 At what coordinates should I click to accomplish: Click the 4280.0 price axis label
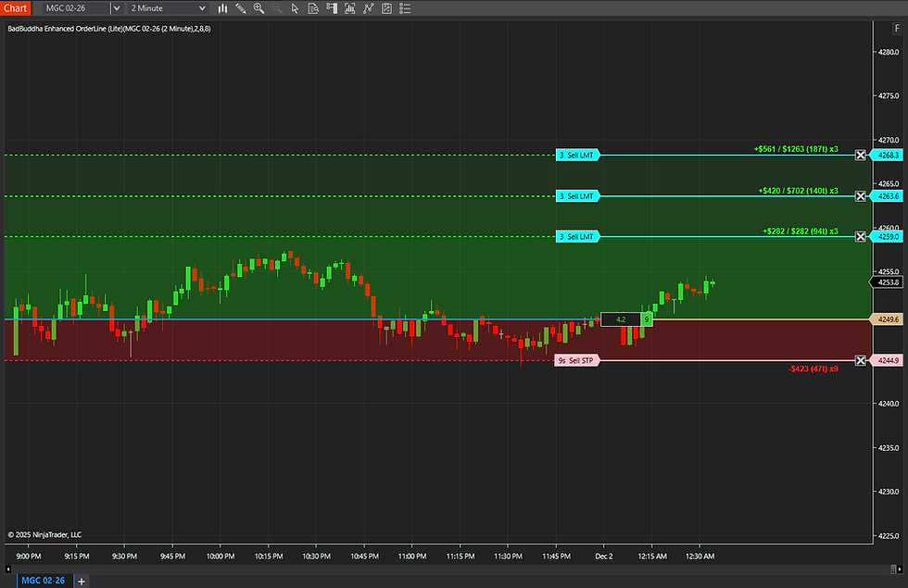(889, 52)
